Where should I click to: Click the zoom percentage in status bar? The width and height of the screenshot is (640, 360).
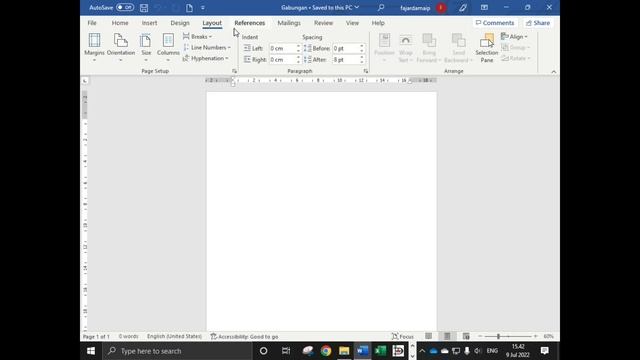(x=549, y=337)
